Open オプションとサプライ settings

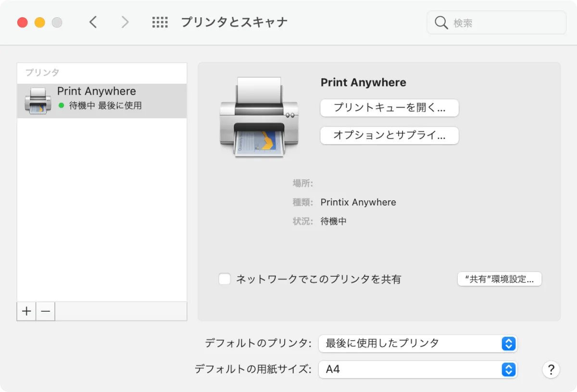pyautogui.click(x=389, y=135)
